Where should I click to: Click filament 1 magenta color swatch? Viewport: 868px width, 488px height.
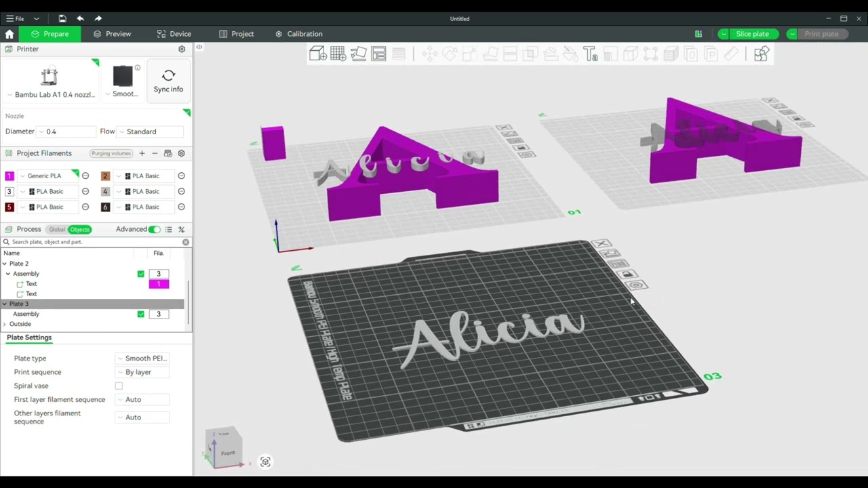coord(9,176)
